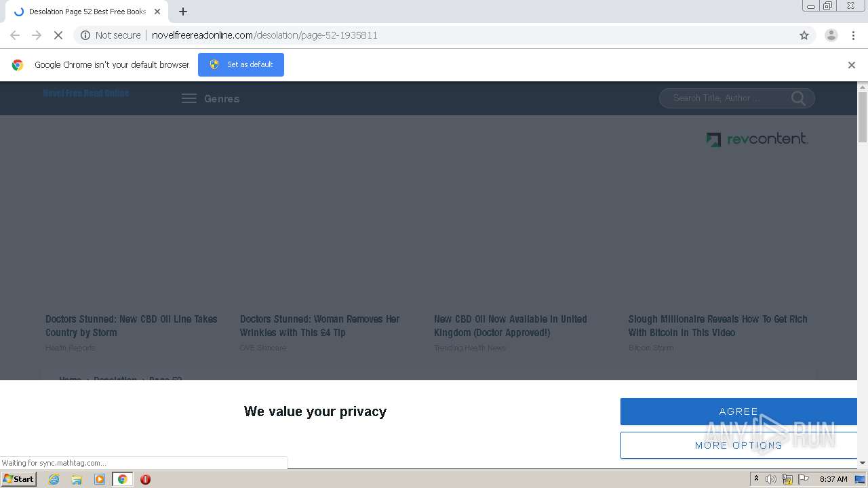This screenshot has height=488, width=868.
Task: Click the page vertical scrollbar thumb
Action: tap(863, 117)
